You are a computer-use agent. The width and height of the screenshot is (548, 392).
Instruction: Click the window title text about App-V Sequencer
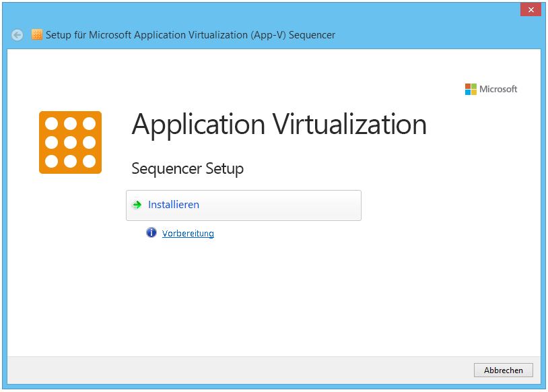click(x=191, y=35)
